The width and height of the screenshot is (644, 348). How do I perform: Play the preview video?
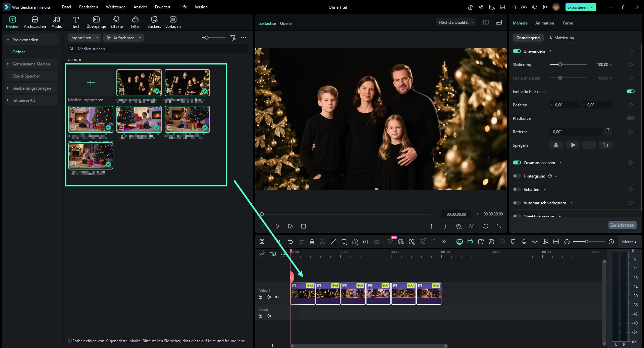[x=290, y=226]
